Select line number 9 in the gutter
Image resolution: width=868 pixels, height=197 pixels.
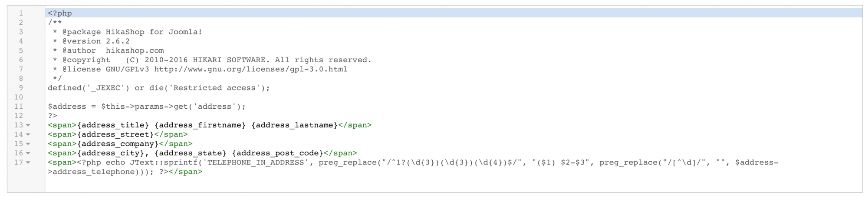pyautogui.click(x=20, y=88)
